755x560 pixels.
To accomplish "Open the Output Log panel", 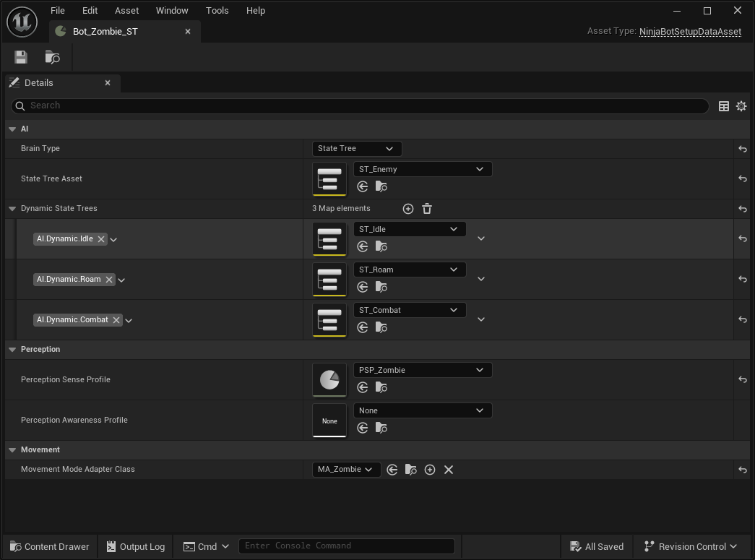I will point(135,546).
